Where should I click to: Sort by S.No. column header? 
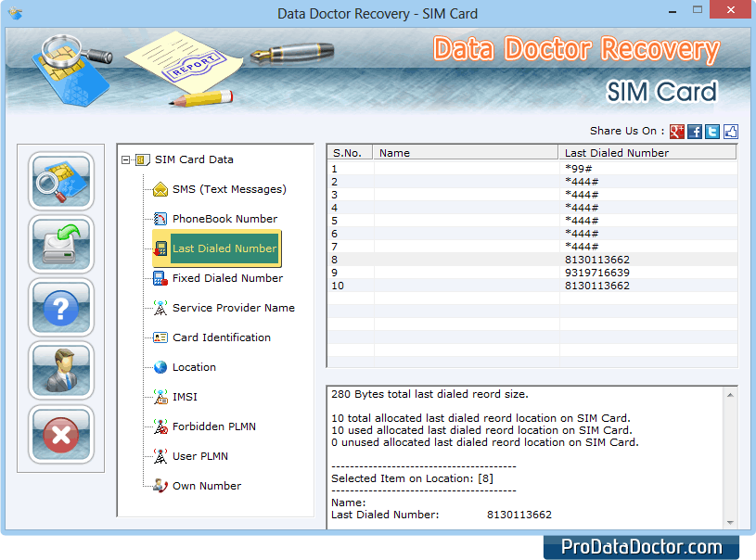click(351, 153)
